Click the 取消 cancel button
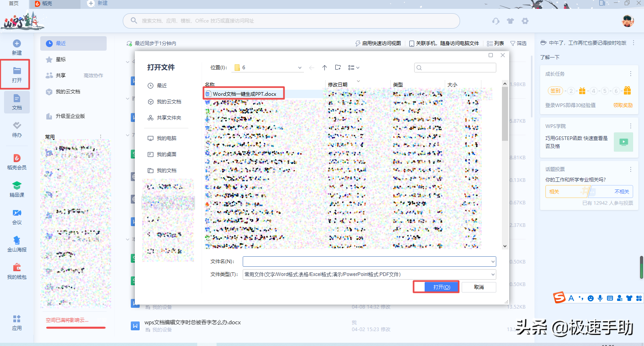 (479, 287)
